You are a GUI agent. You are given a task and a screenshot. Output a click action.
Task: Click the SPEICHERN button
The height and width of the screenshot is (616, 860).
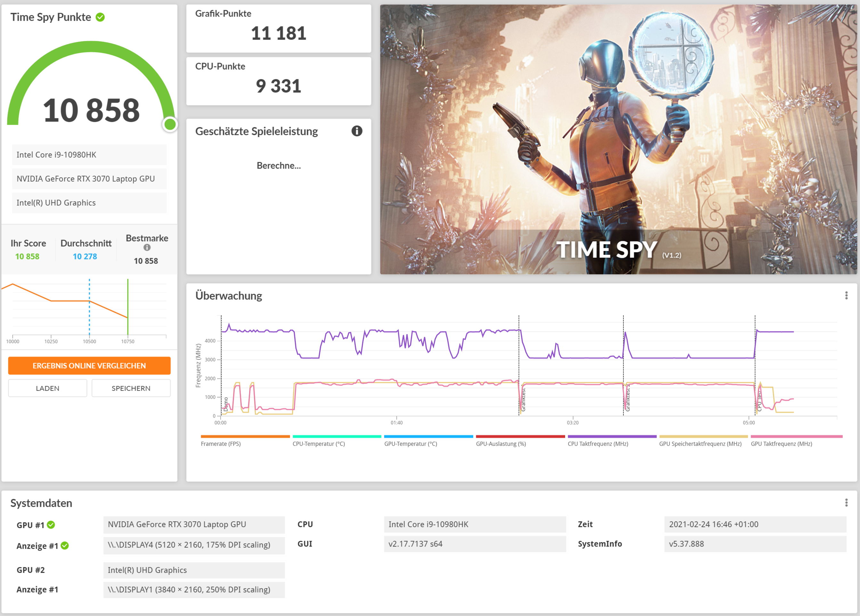click(131, 388)
